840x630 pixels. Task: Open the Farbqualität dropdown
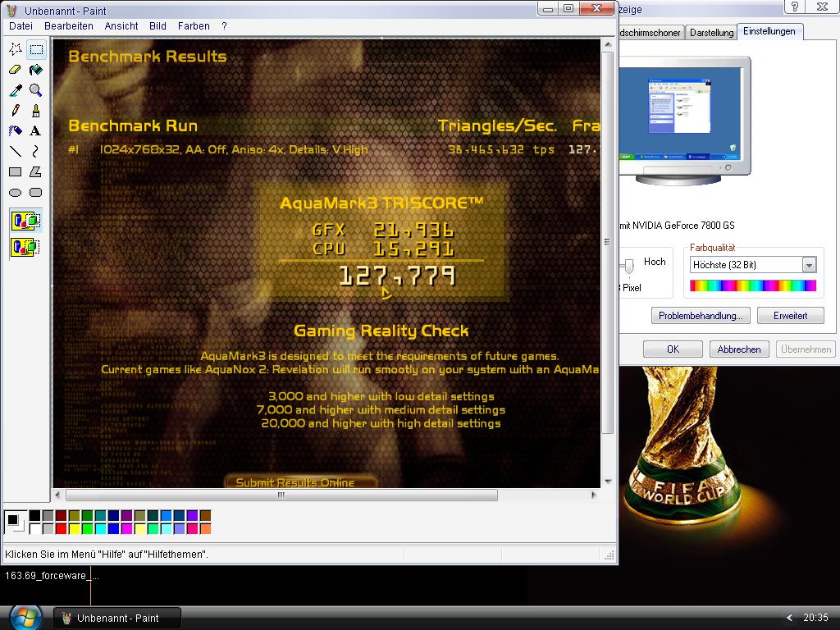(x=809, y=265)
